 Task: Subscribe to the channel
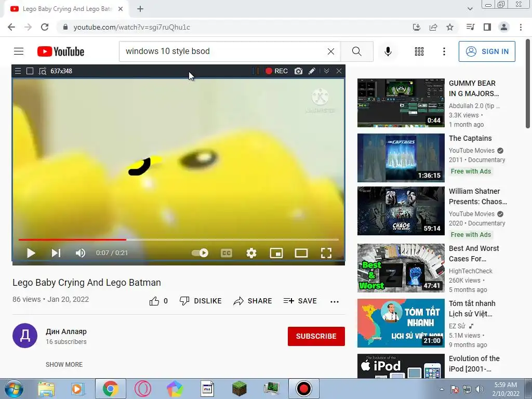coord(316,336)
